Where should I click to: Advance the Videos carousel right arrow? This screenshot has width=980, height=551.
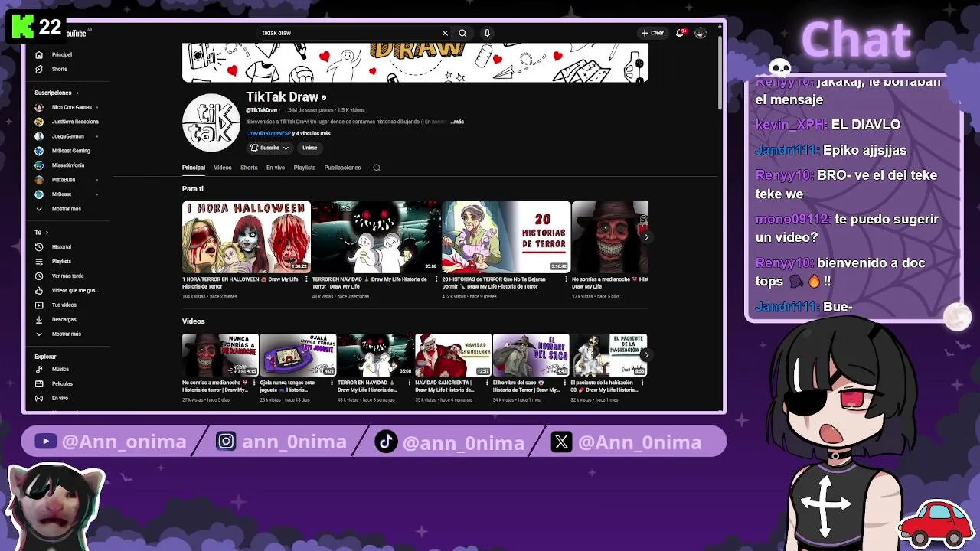coord(646,355)
